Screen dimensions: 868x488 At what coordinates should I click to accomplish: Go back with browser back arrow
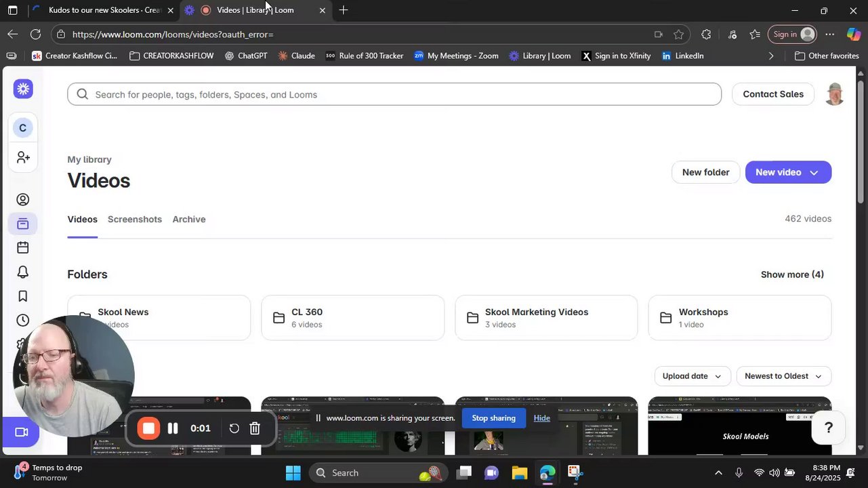tap(13, 34)
